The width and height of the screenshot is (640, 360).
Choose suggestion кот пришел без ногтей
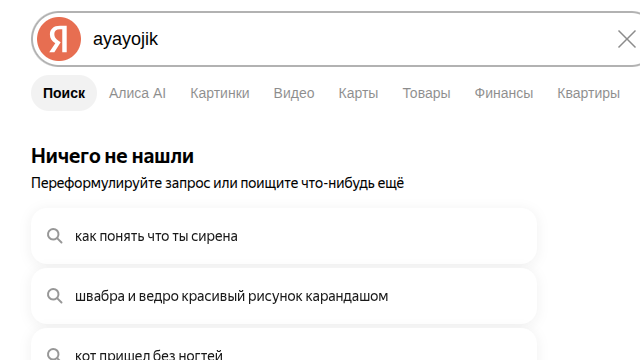(x=284, y=344)
